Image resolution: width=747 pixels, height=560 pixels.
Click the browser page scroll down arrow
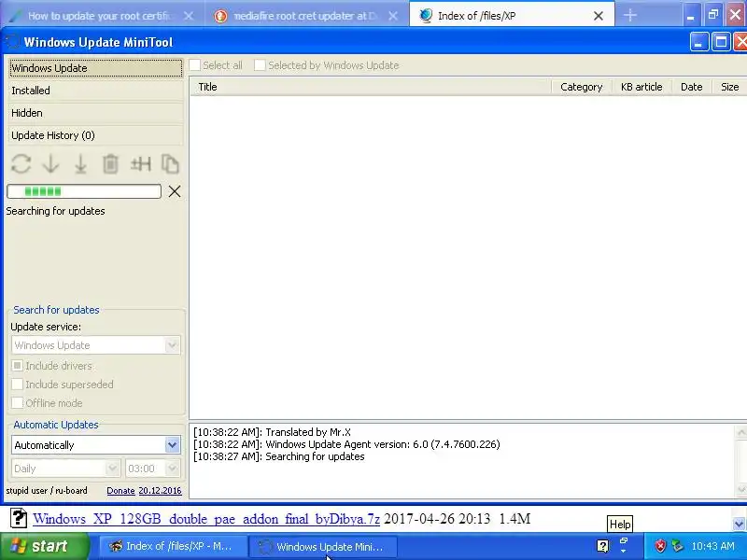pyautogui.click(x=739, y=524)
